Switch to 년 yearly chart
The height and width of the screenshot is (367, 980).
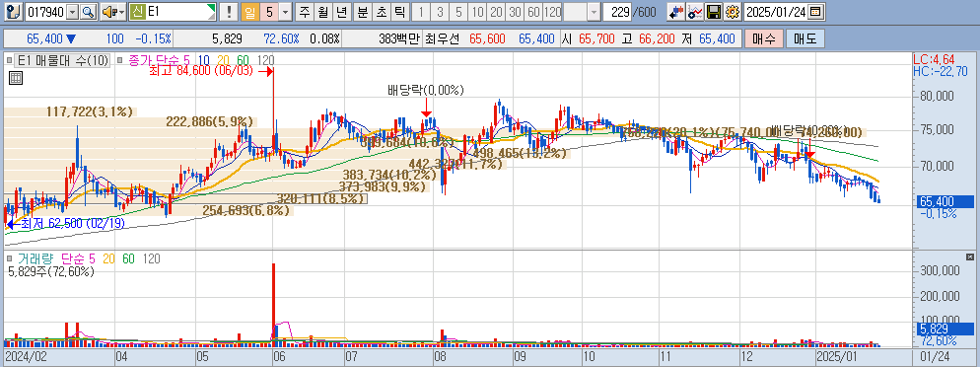pos(341,12)
